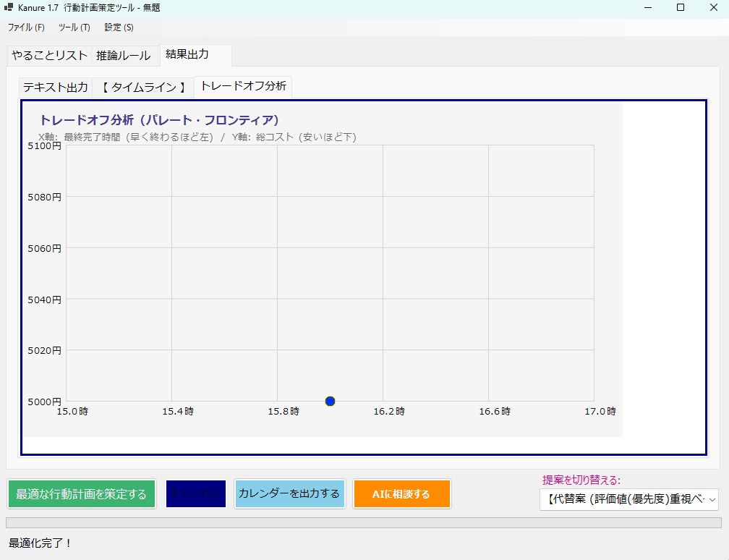Click the chart title トレードオフ分析 (パレート・フロンティア)

159,120
